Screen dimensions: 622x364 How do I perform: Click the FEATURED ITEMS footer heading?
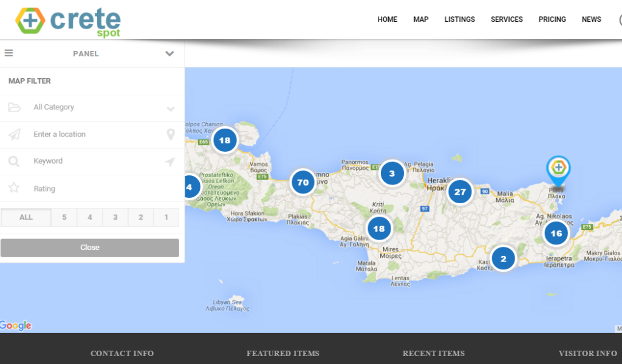coord(283,353)
